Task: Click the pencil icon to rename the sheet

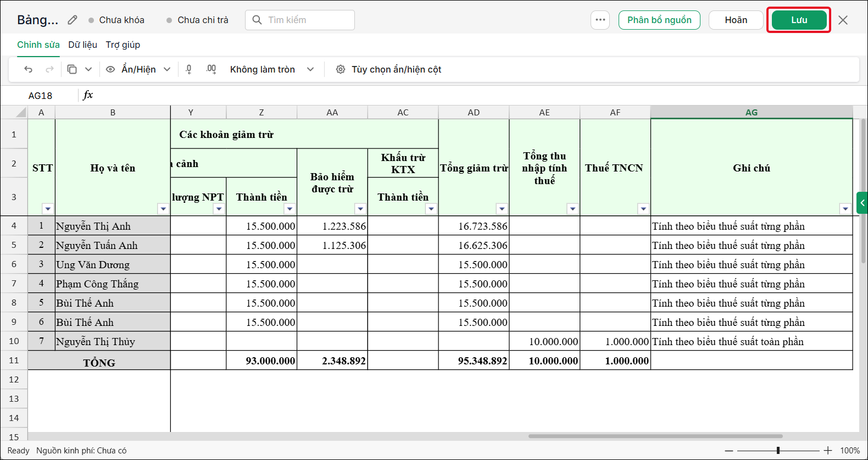Action: (73, 20)
